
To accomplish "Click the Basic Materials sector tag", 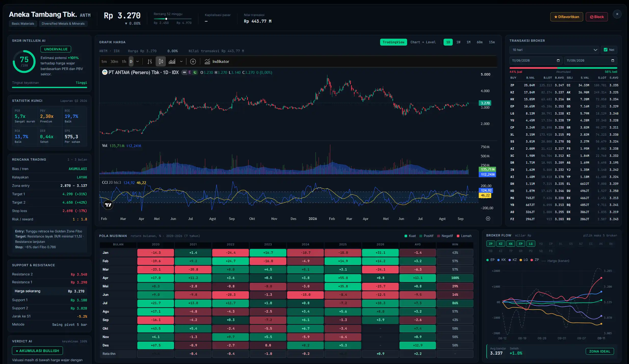I will (23, 24).
